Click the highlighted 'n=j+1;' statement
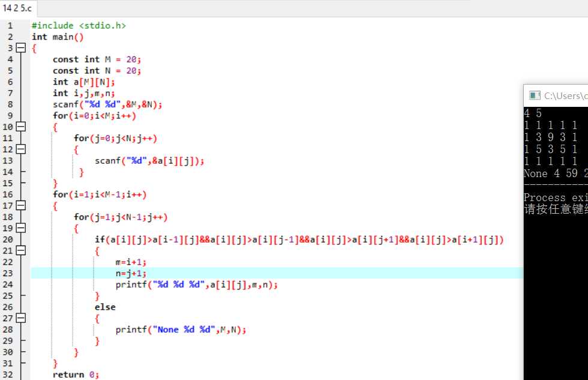This screenshot has height=380, width=588. coord(131,273)
